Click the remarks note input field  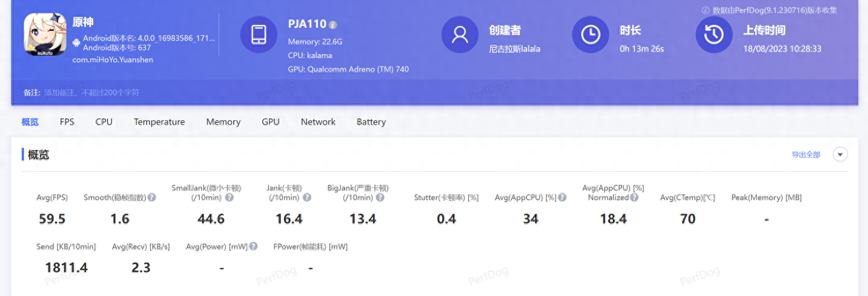(434, 93)
